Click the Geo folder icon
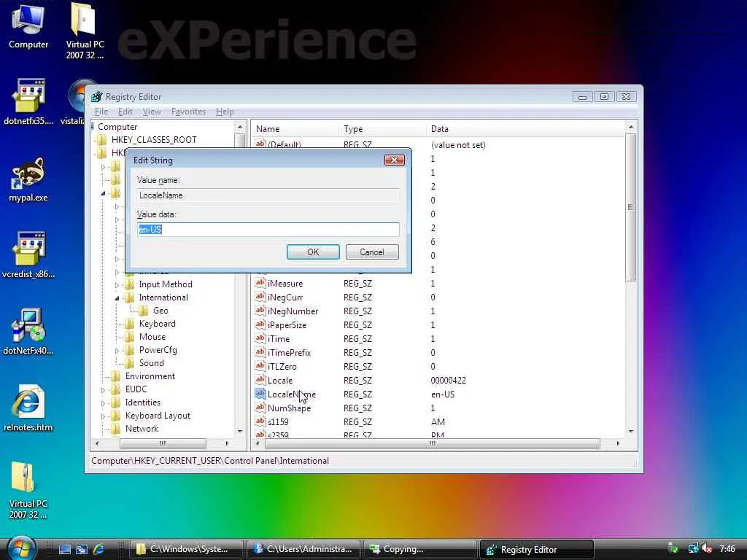Viewport: 747px width, 560px height. click(x=144, y=311)
